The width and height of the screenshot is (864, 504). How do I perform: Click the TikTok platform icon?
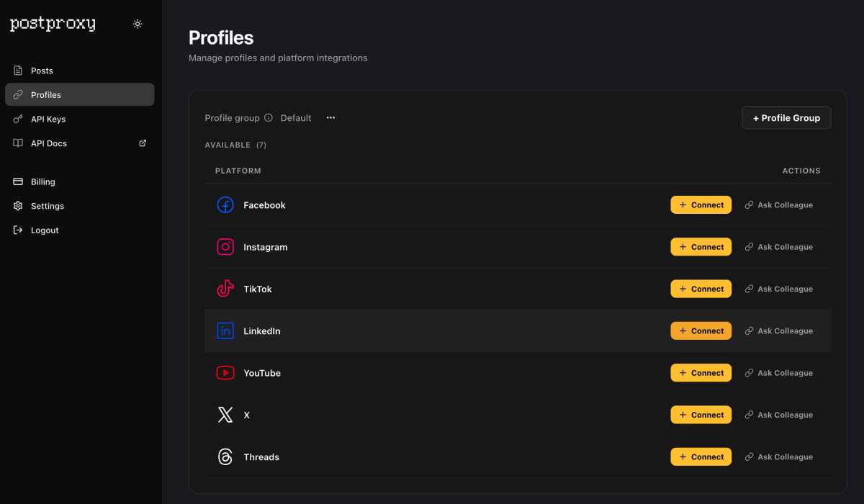(225, 289)
